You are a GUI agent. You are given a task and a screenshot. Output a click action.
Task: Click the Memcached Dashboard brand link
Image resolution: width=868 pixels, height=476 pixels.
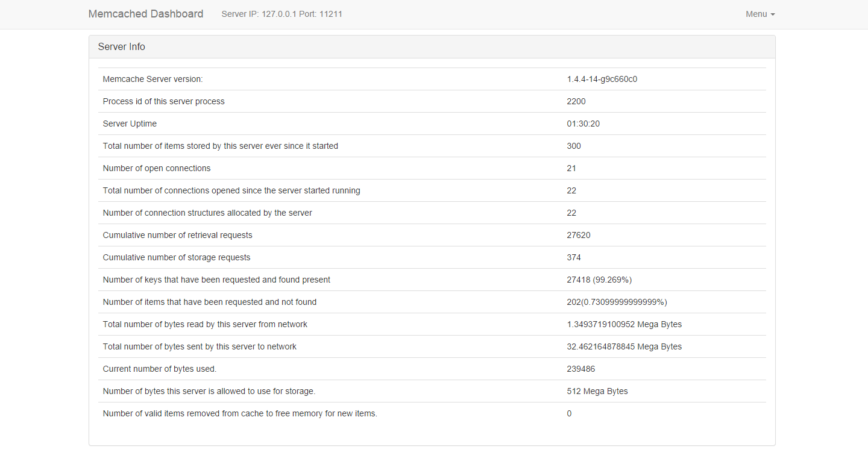pos(146,14)
